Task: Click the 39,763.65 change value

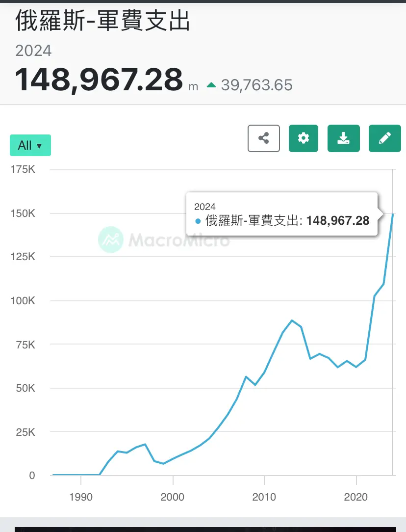Action: 256,85
